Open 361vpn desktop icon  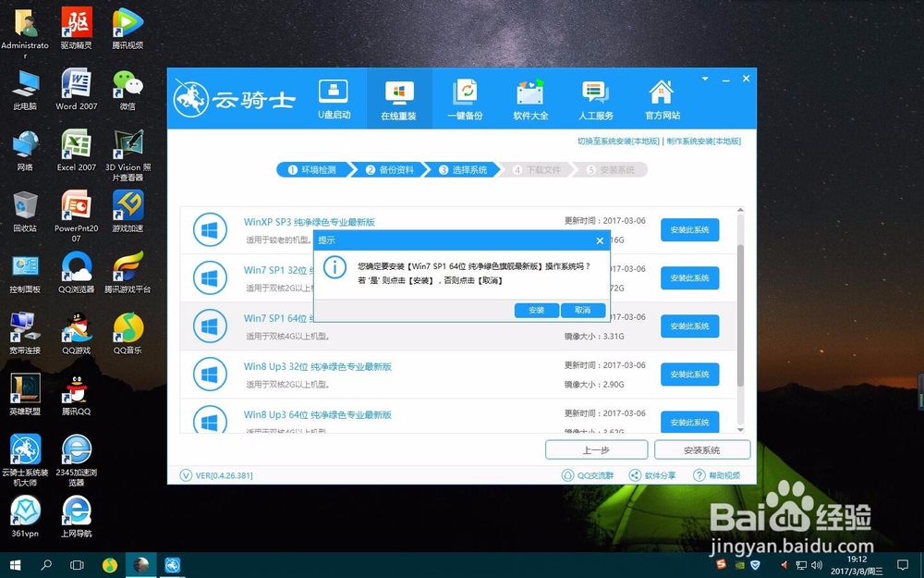25,516
